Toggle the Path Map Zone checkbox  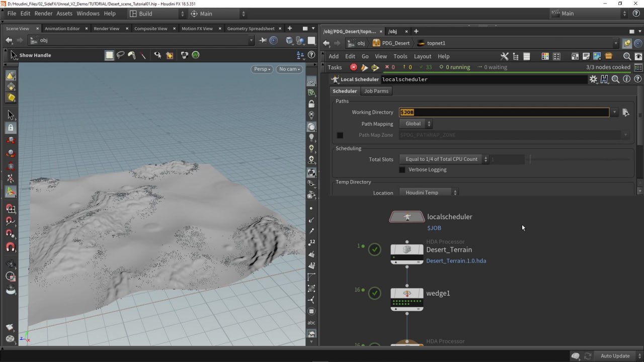[x=340, y=135]
